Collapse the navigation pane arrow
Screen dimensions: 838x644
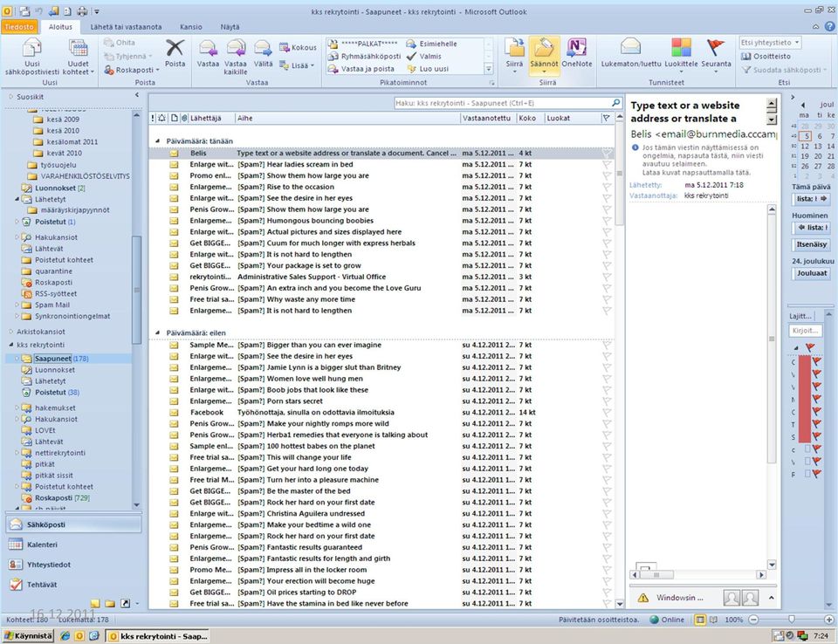[137, 95]
